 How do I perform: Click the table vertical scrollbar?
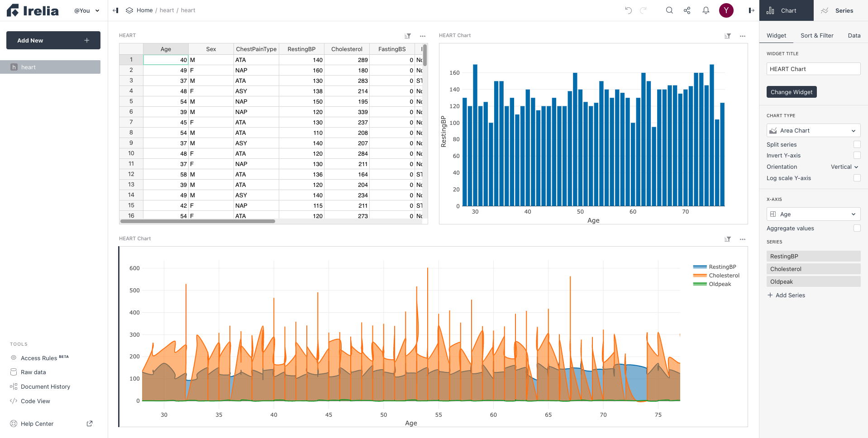coord(425,55)
